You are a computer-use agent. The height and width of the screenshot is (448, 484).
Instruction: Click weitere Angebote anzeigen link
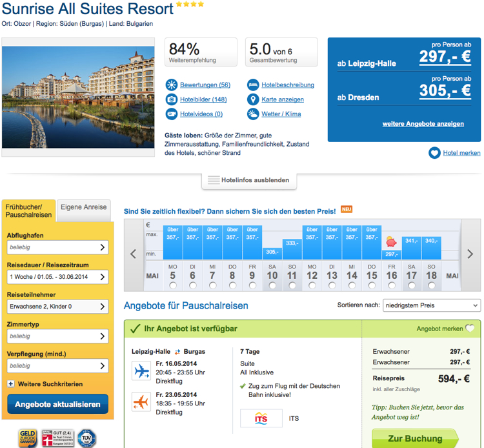(423, 124)
